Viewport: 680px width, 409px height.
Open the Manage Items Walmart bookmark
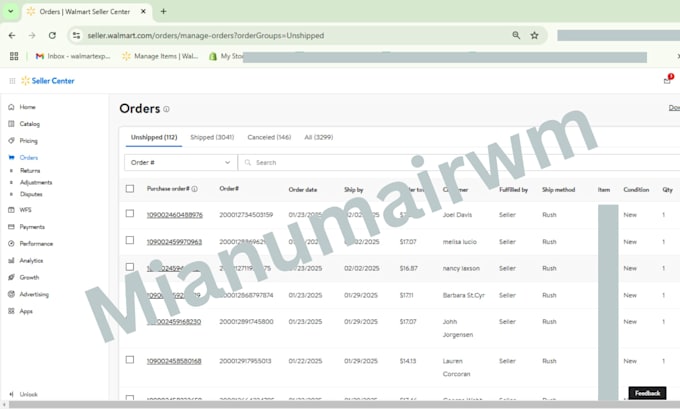[160, 56]
